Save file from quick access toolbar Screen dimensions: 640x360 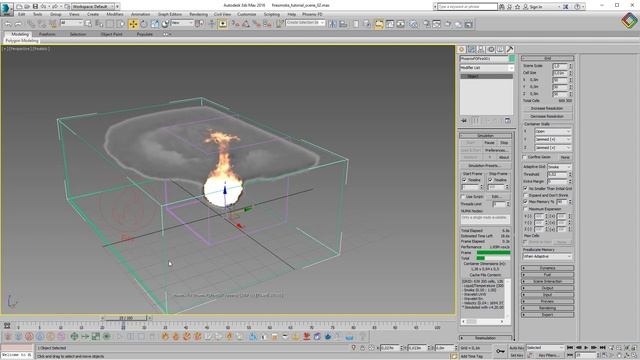(36, 7)
